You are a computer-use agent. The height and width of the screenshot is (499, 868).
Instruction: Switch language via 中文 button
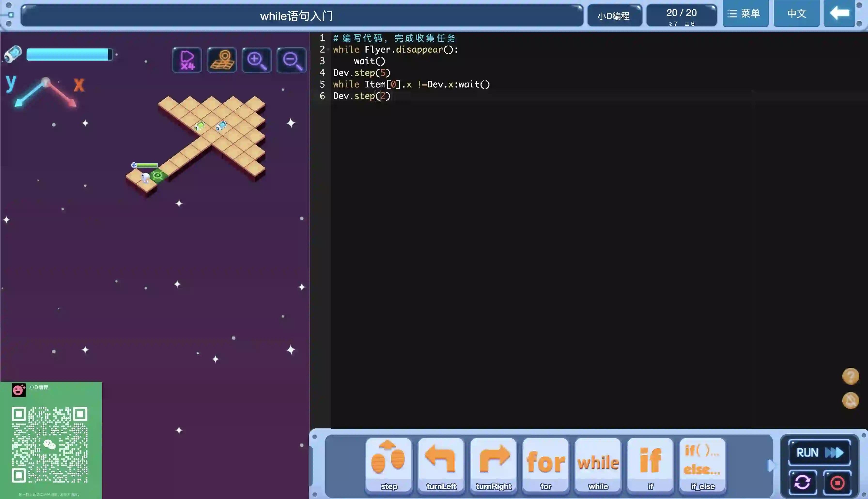click(796, 14)
